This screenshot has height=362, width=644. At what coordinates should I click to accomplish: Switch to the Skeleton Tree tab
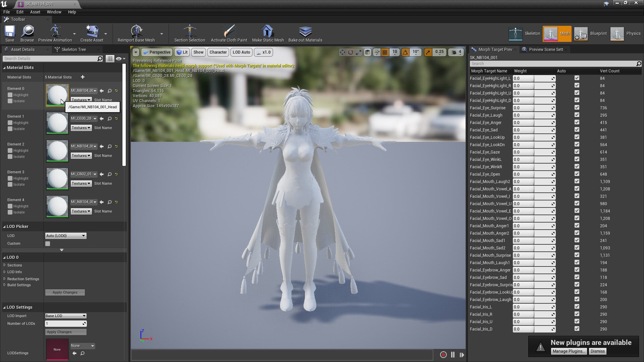(74, 49)
